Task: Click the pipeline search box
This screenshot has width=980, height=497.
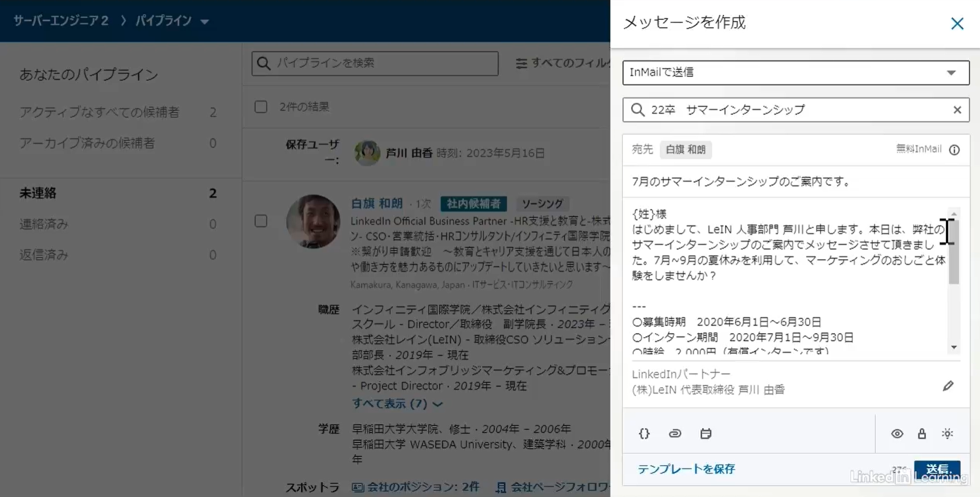Action: (x=375, y=63)
